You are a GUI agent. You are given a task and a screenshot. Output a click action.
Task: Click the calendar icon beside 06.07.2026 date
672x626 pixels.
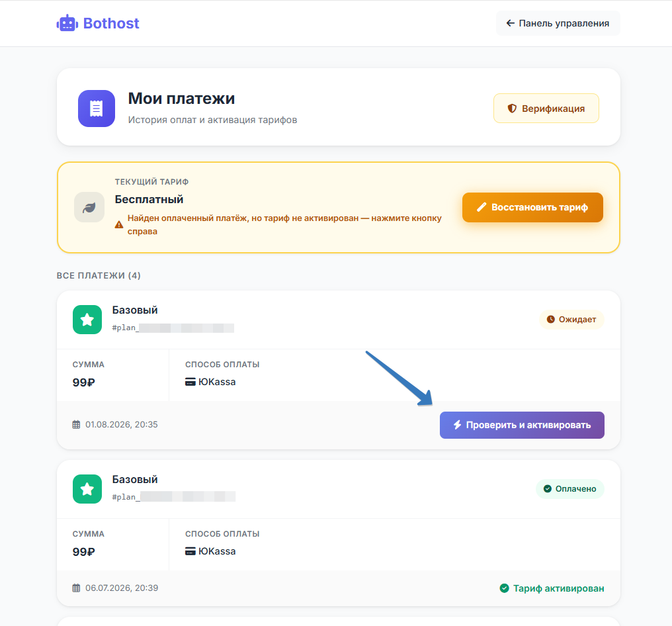(76, 588)
